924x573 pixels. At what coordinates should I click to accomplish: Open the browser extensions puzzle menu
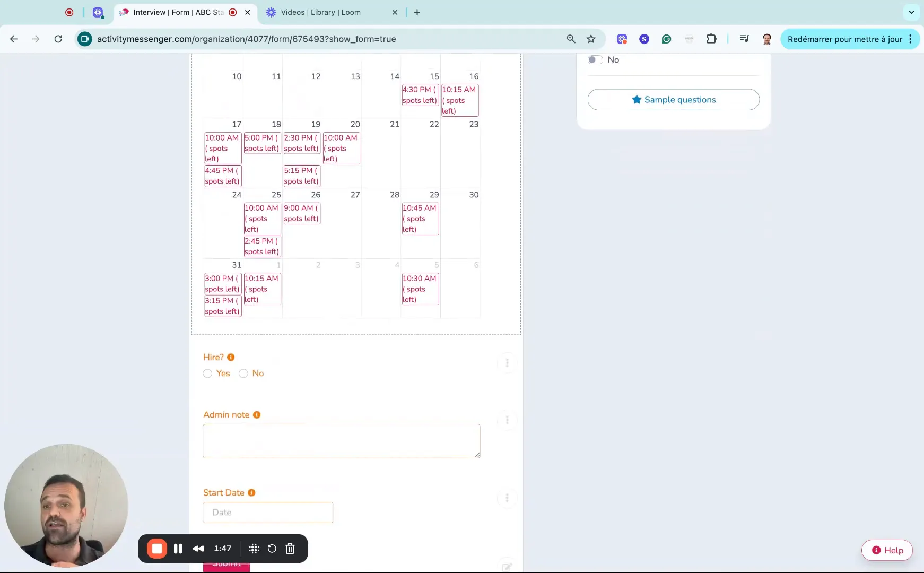click(711, 39)
